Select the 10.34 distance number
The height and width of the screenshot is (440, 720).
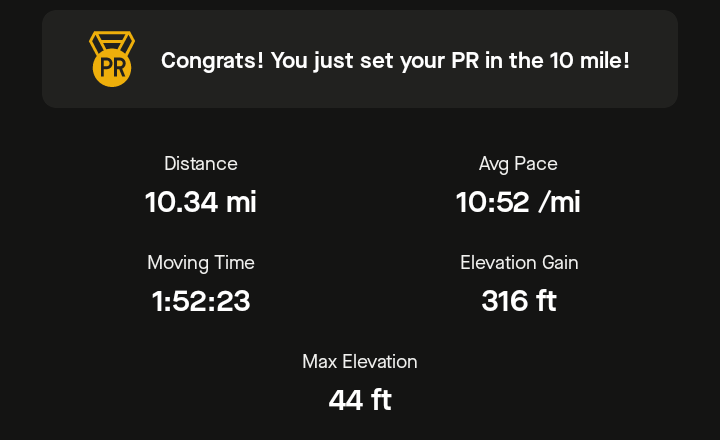point(181,202)
